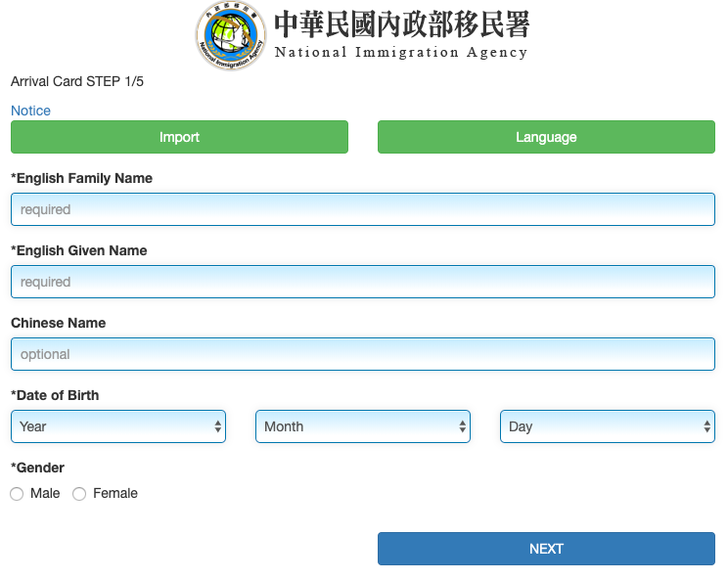The width and height of the screenshot is (728, 580).
Task: Click the 'Arrival Card STEP 1/5' text
Action: coord(77,81)
